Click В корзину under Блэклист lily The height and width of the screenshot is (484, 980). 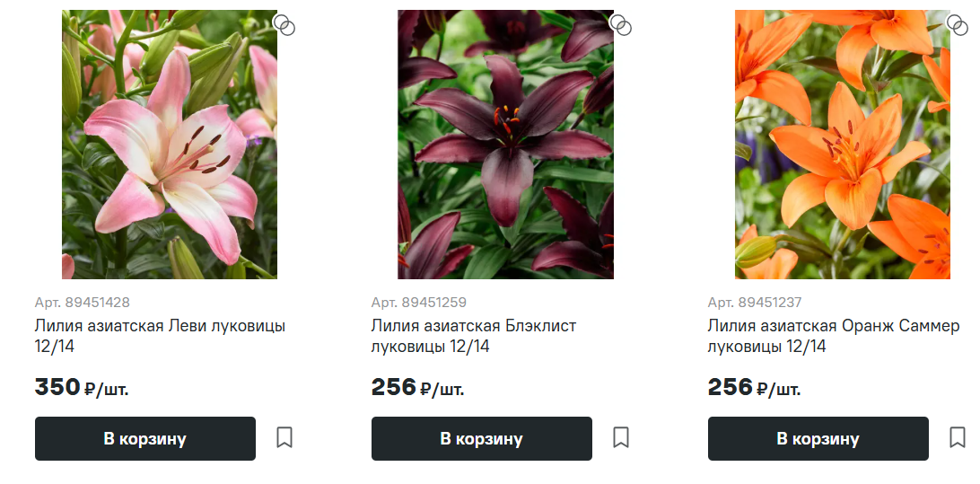tap(481, 438)
